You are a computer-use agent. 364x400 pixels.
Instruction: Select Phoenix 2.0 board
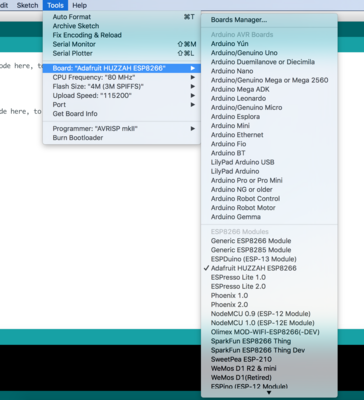pos(269,305)
